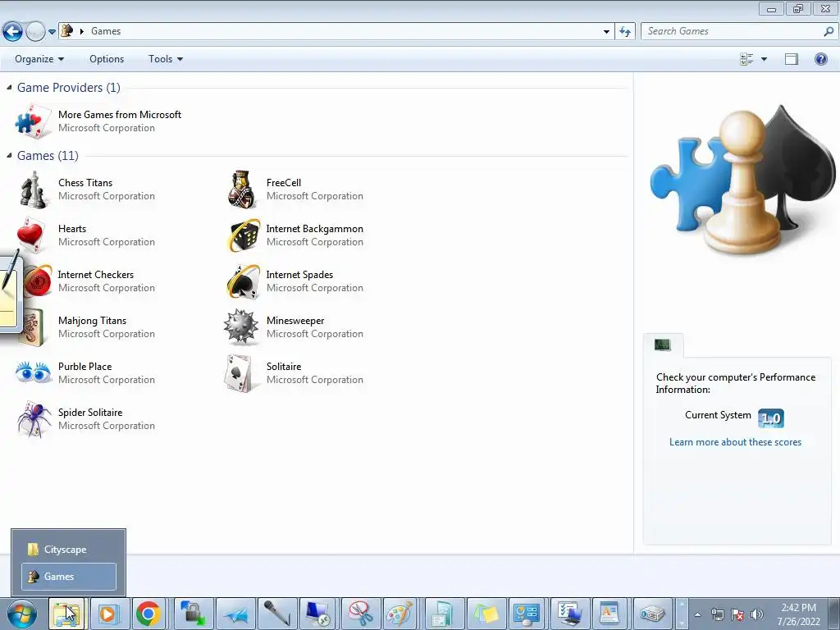Click the performance information tab icon
The height and width of the screenshot is (630, 840).
(x=663, y=345)
